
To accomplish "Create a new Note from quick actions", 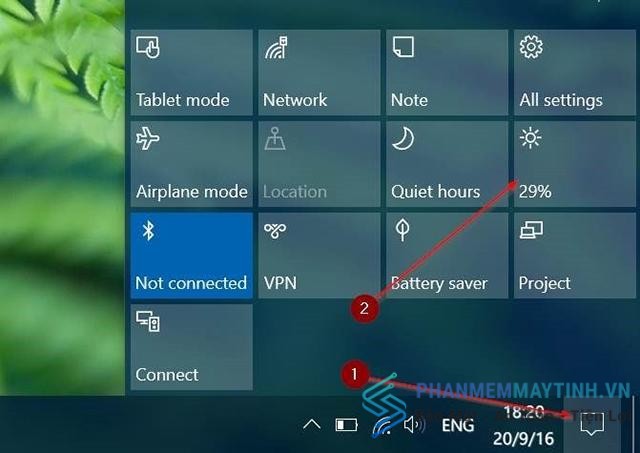I will 447,72.
